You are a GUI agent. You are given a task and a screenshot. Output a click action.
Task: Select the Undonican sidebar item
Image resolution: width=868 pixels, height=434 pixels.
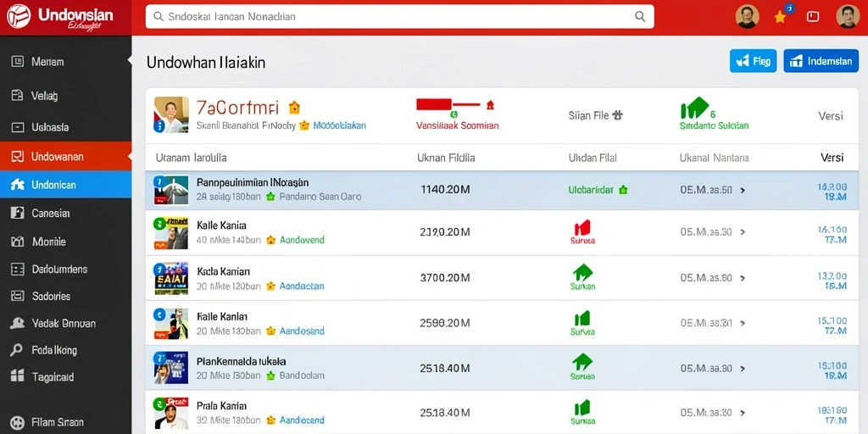click(66, 185)
